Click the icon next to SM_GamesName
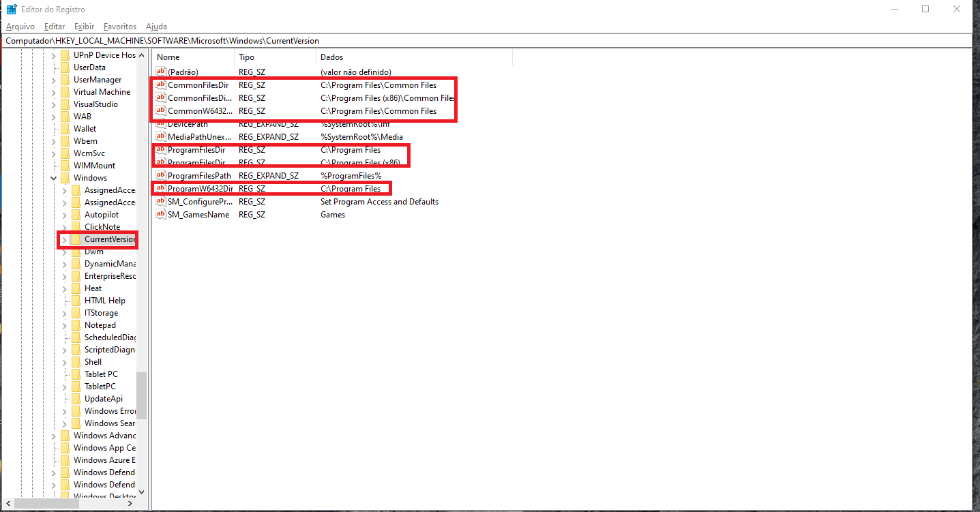The height and width of the screenshot is (512, 980). point(161,215)
